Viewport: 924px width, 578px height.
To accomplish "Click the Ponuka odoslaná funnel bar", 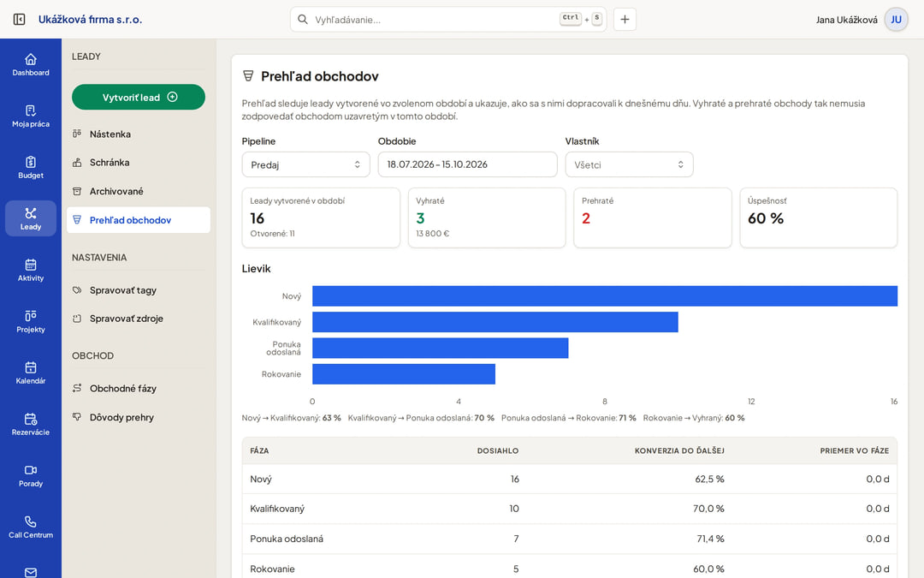I will (x=441, y=348).
